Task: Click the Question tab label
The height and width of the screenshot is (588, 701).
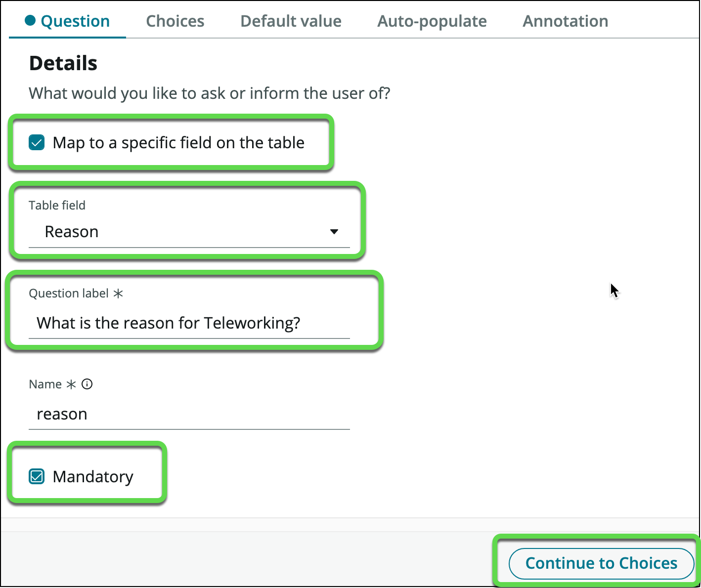Action: point(75,21)
